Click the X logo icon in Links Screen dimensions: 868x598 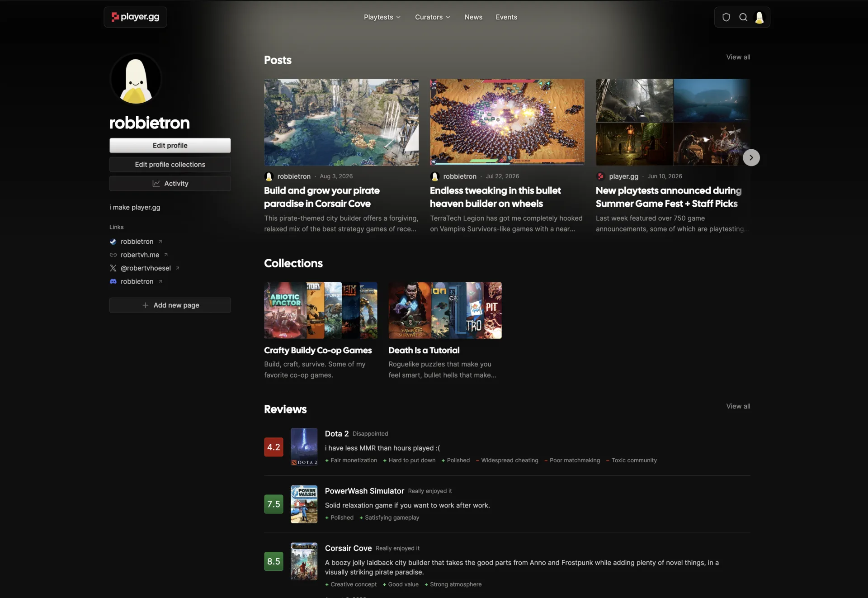113,268
